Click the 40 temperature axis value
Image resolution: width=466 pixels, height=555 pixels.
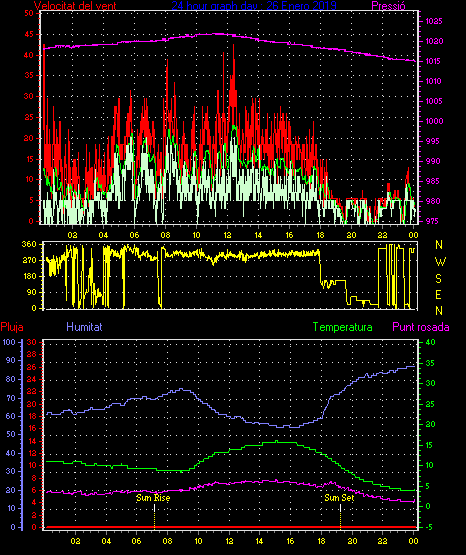coord(430,342)
